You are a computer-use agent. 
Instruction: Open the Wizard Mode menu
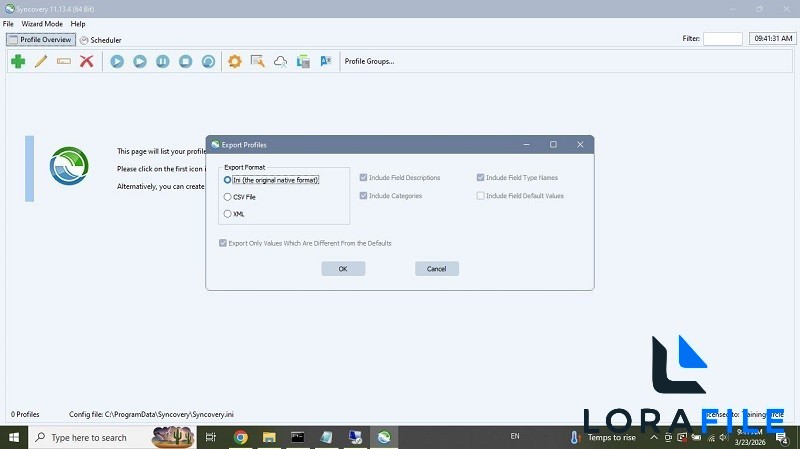pos(42,24)
